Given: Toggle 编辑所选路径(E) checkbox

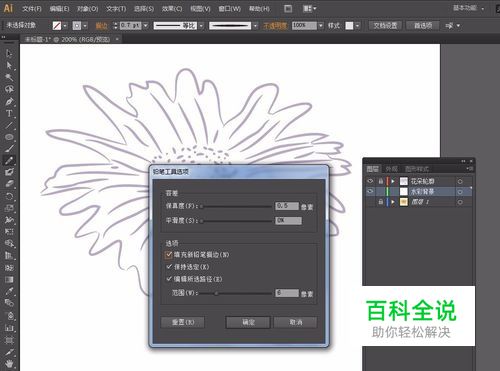Looking at the screenshot, I should click(169, 279).
